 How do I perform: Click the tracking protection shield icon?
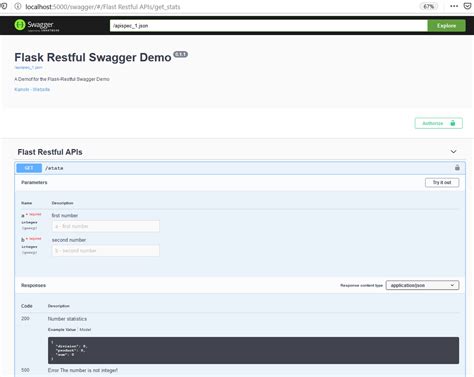[4, 6]
